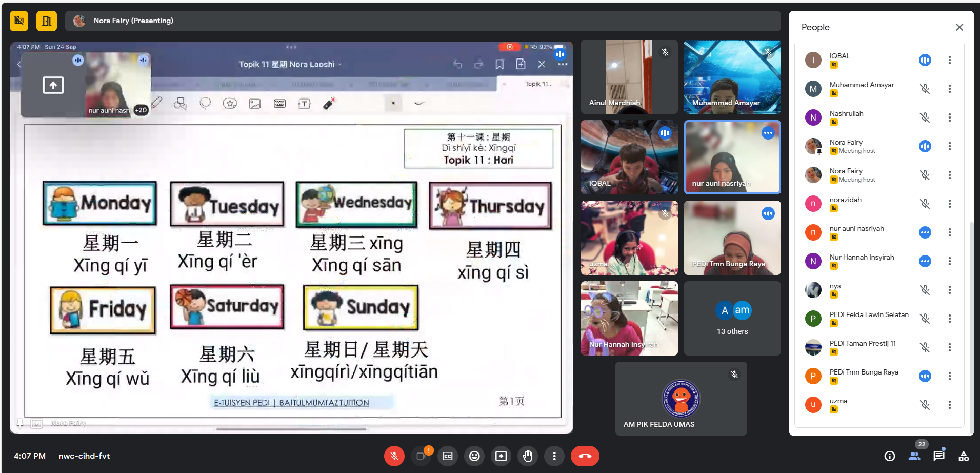This screenshot has height=473, width=980.
Task: Unmute the microphone in the bottom bar
Action: 394,456
